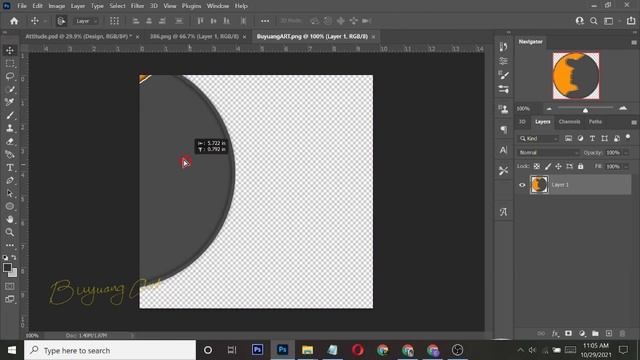Create a new layer
The width and height of the screenshot is (640, 360).
609,333
